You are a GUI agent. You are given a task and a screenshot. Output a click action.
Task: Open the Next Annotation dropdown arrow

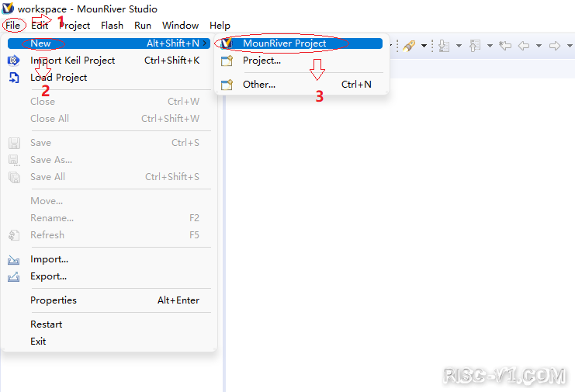[459, 46]
